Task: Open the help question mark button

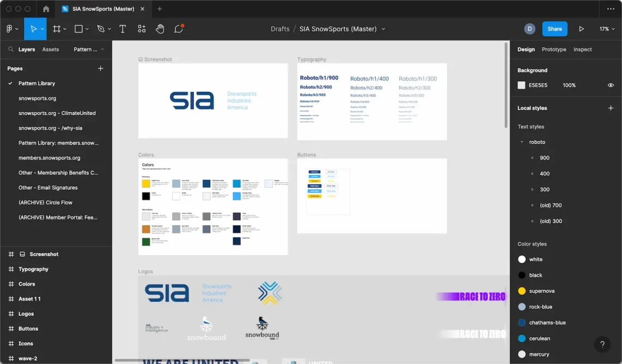Action: 602,344
